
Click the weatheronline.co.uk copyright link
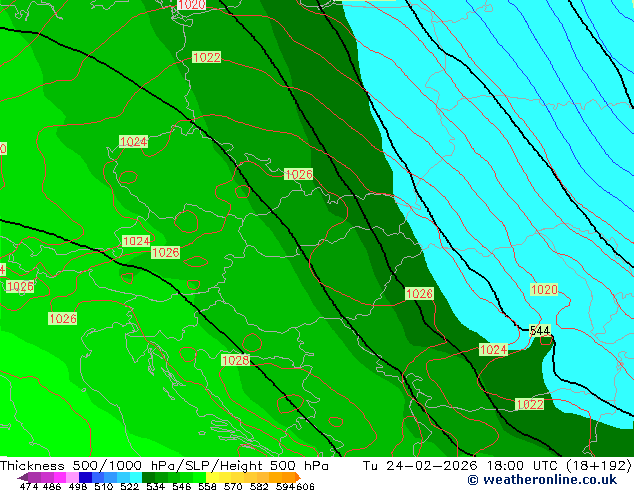pyautogui.click(x=542, y=480)
